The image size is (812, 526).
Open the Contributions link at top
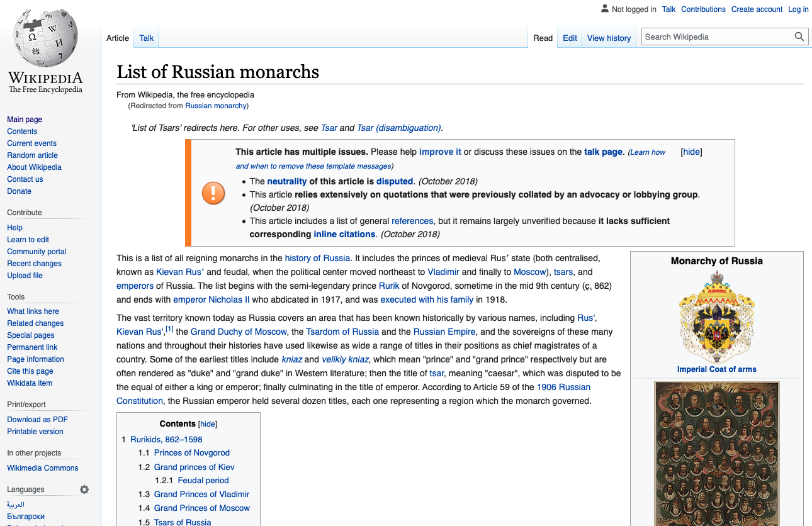coord(703,9)
